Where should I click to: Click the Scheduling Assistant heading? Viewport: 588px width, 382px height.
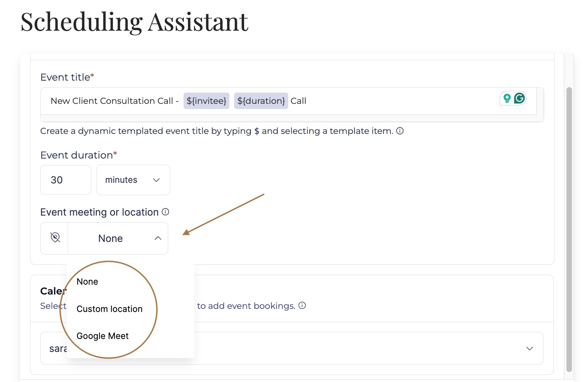(133, 22)
